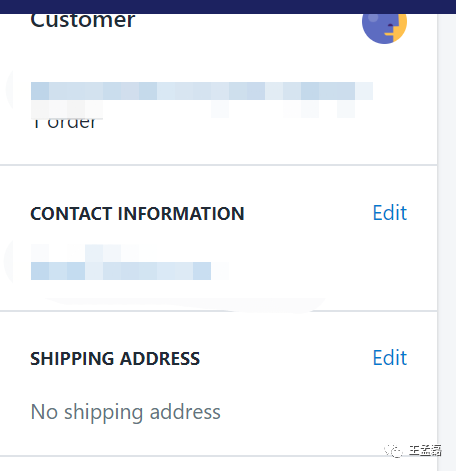Click the divider line below Customer section
This screenshot has height=471, width=456.
(219, 165)
